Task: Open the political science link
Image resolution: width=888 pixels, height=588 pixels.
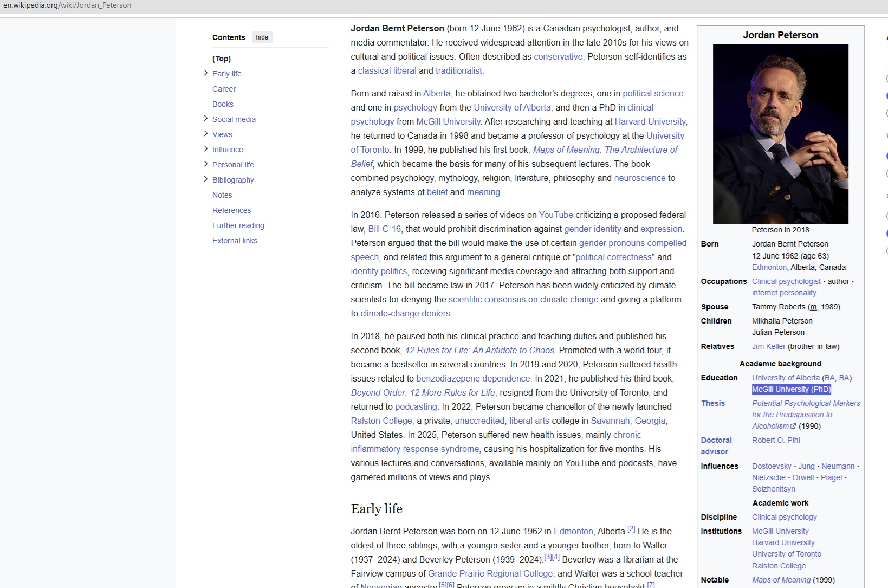Action: [653, 93]
